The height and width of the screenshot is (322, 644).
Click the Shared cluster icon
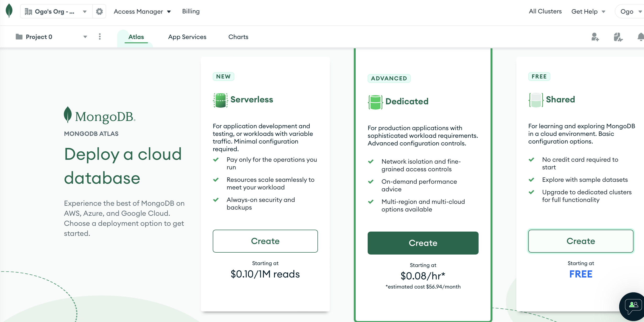[x=535, y=100]
